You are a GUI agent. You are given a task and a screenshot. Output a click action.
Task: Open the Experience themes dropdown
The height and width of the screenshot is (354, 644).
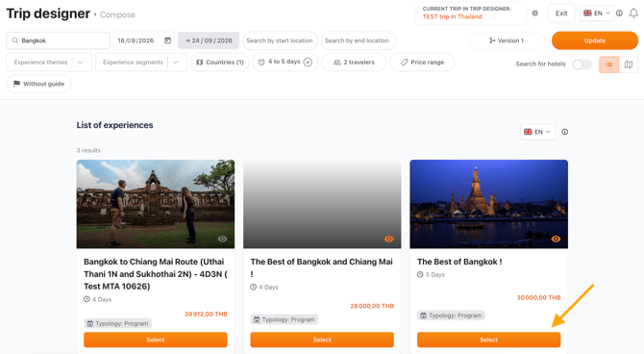coord(49,63)
